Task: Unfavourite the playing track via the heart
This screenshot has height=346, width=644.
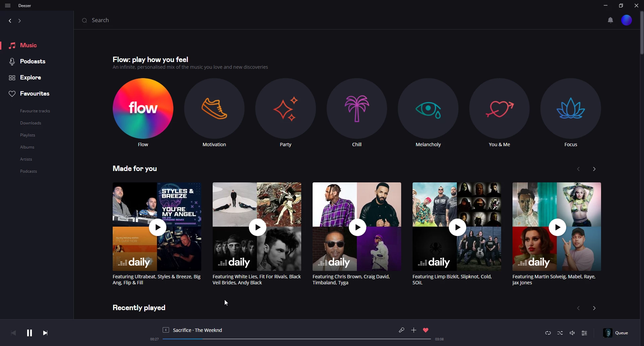Action: (x=426, y=330)
